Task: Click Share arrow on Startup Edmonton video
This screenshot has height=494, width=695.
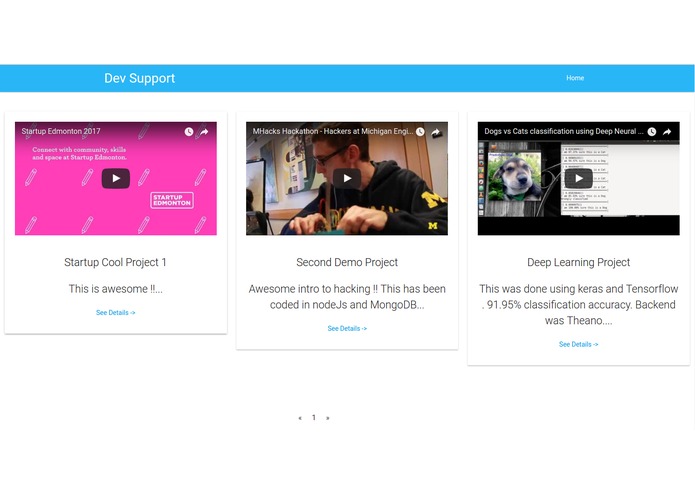Action: [204, 132]
